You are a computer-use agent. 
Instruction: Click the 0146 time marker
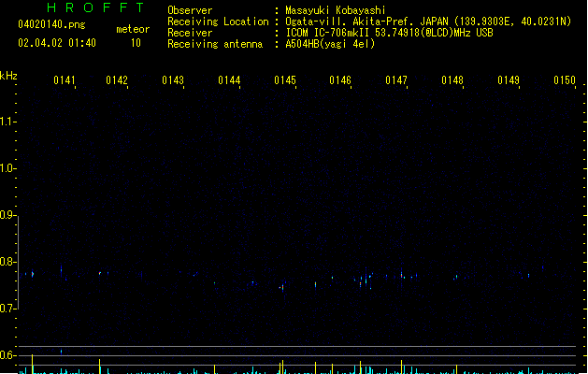(340, 80)
